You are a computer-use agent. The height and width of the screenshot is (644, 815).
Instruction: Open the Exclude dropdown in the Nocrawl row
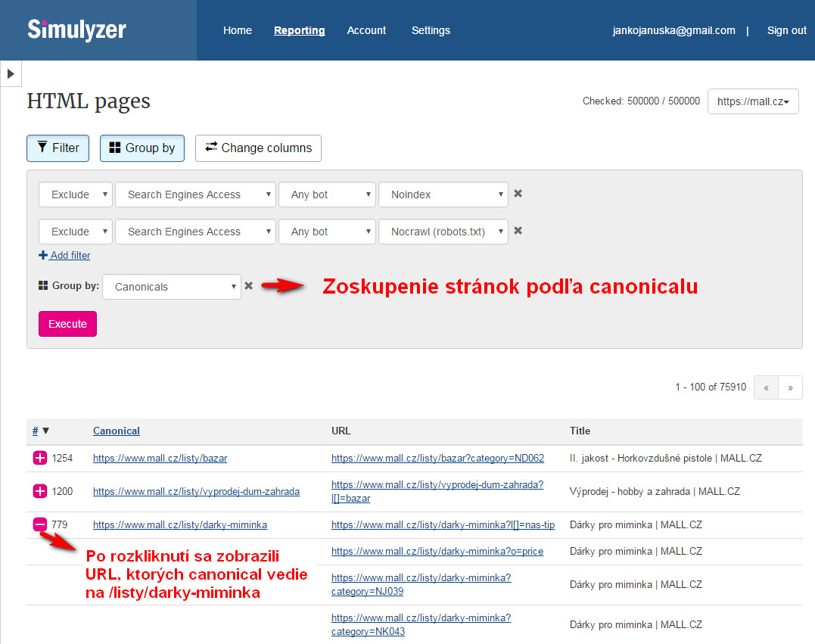pos(76,232)
